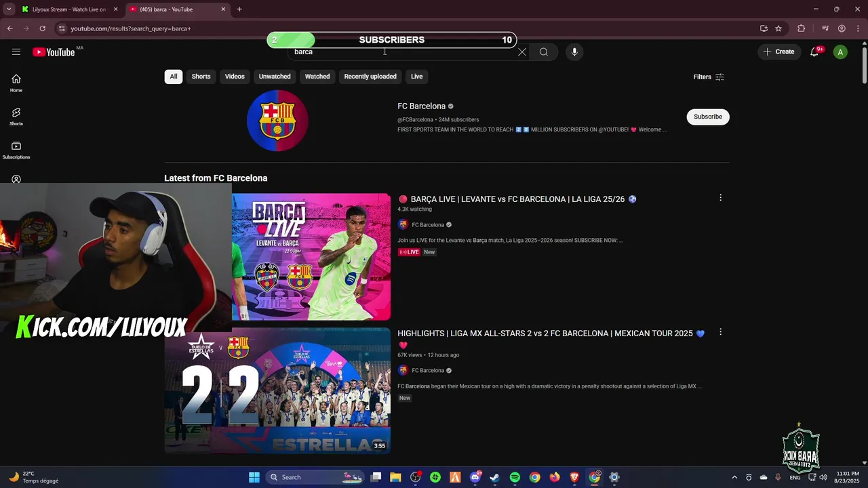
Task: Open YouTube notifications bell
Action: (815, 52)
